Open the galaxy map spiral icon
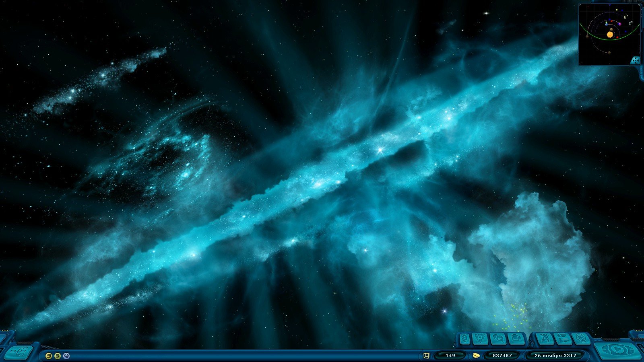 pos(580,339)
